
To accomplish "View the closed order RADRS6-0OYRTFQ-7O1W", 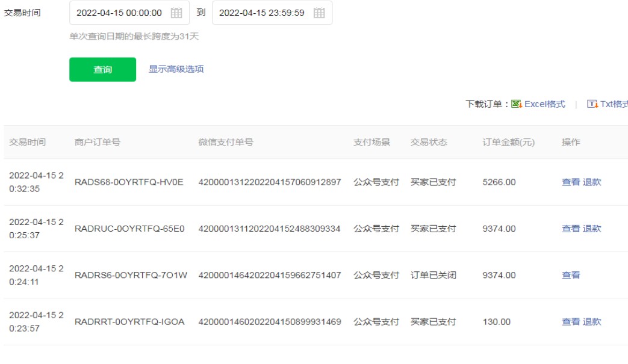I will coord(571,275).
